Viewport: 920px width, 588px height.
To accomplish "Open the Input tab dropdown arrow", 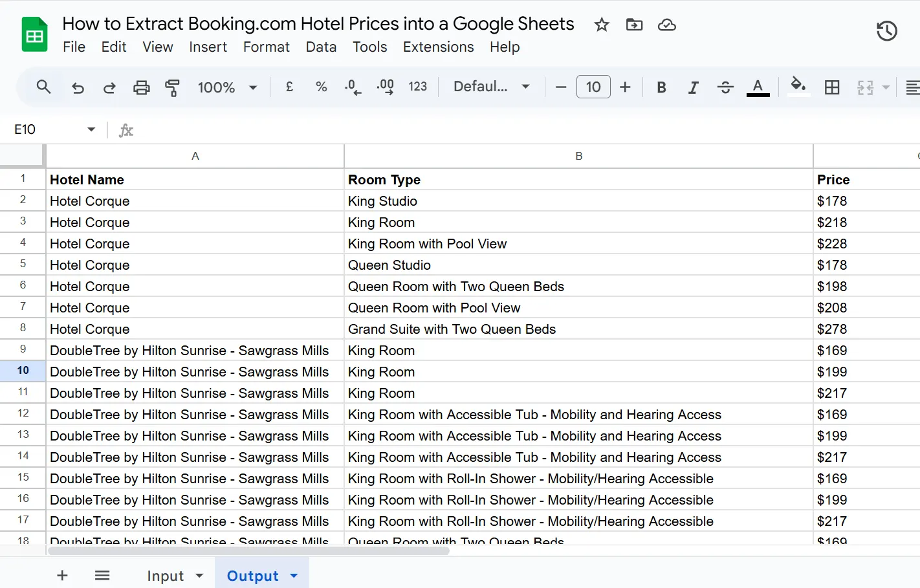I will [x=199, y=576].
